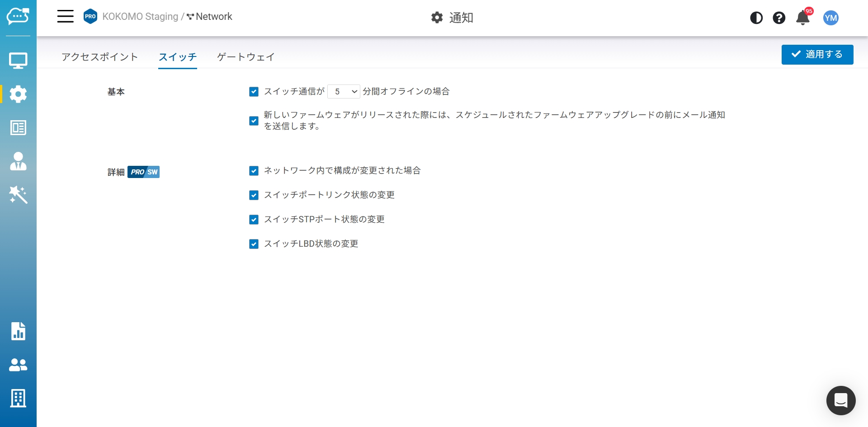Click the magic wand sidebar icon
Viewport: 868px width, 427px height.
[x=18, y=195]
